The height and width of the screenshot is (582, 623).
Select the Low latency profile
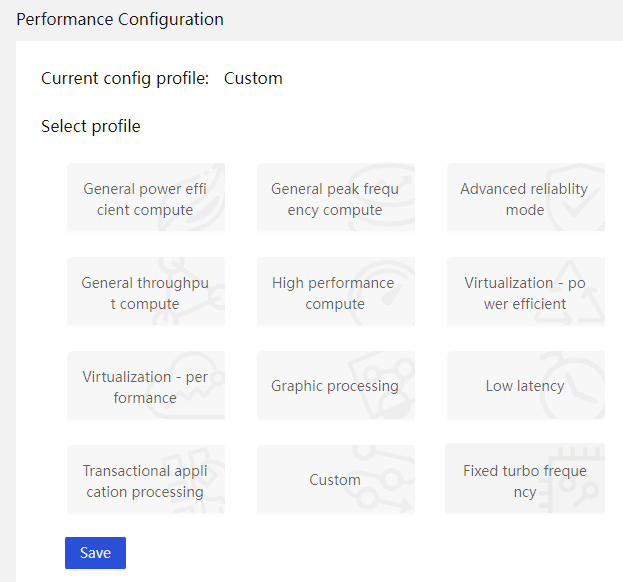(x=526, y=385)
